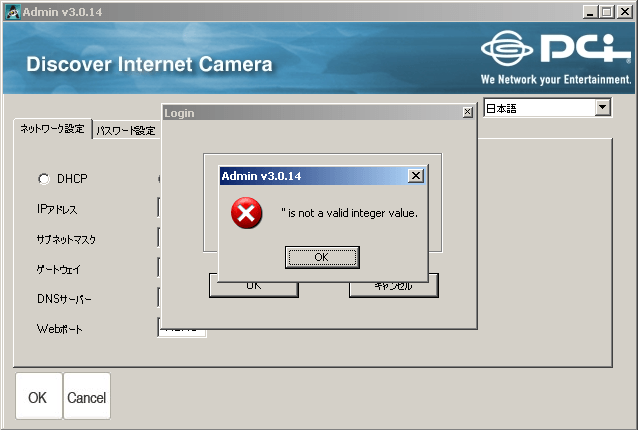
Task: Open the language dropdown arrow
Action: pos(603,107)
